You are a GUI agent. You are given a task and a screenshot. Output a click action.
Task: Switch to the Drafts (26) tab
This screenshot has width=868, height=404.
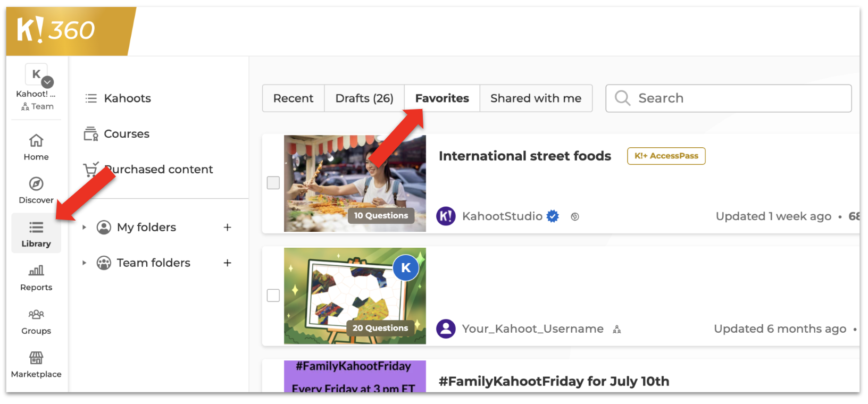pyautogui.click(x=364, y=98)
